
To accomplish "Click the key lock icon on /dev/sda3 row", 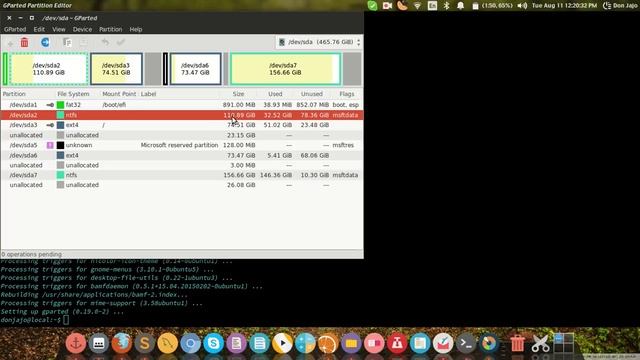I will [50, 125].
